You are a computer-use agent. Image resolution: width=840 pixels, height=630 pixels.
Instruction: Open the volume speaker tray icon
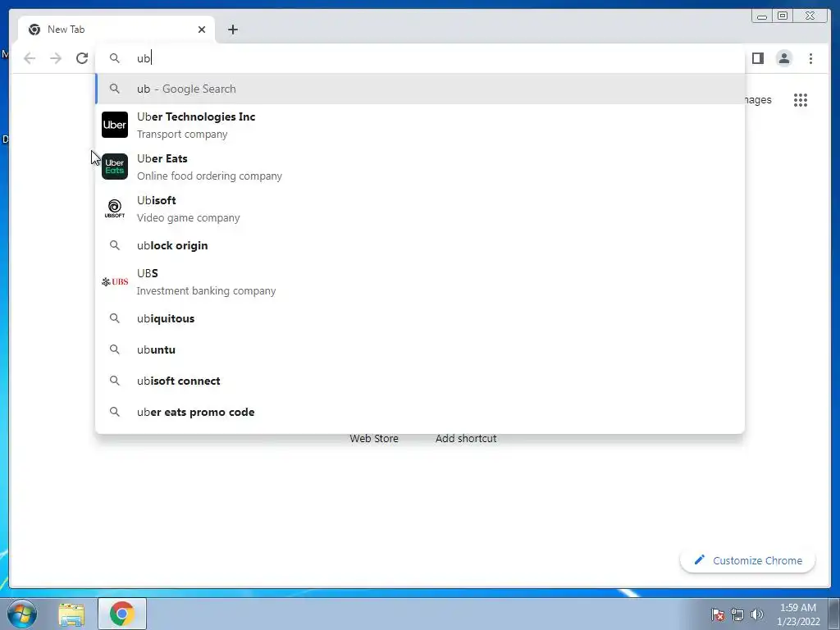tap(757, 614)
